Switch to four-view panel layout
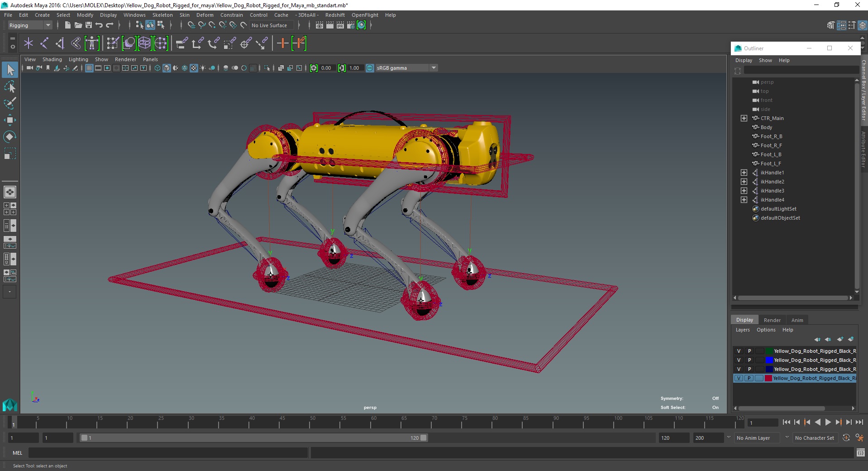 pyautogui.click(x=10, y=209)
